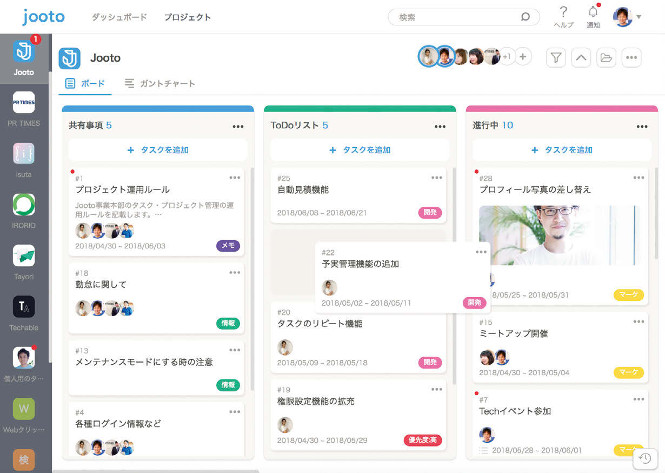
Task: Open the profile photo thumbnail in プロフィール写真の差し替え card
Action: click(560, 235)
